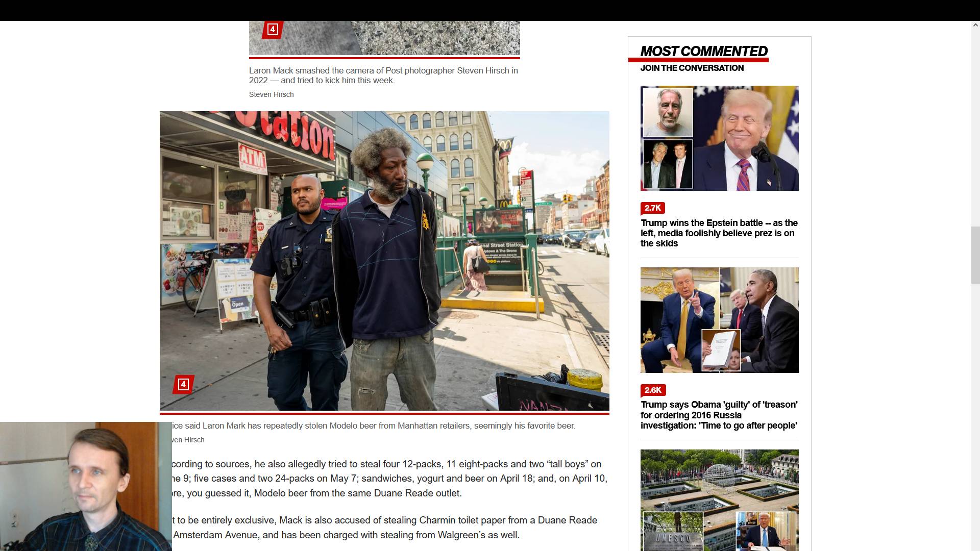
Task: Click the scrollbar track below the thumb
Action: [x=975, y=408]
